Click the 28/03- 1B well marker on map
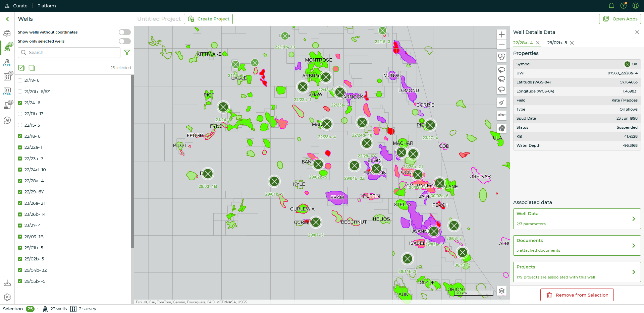 point(208,174)
